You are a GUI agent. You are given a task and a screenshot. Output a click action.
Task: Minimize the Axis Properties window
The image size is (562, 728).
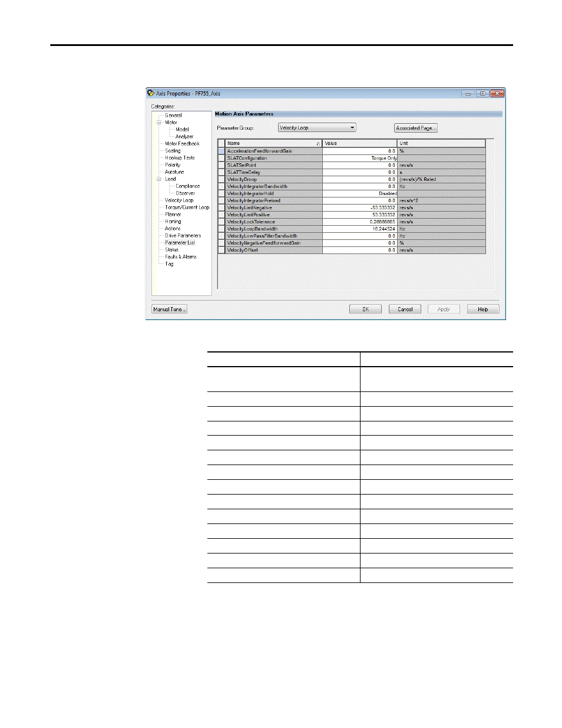(468, 93)
